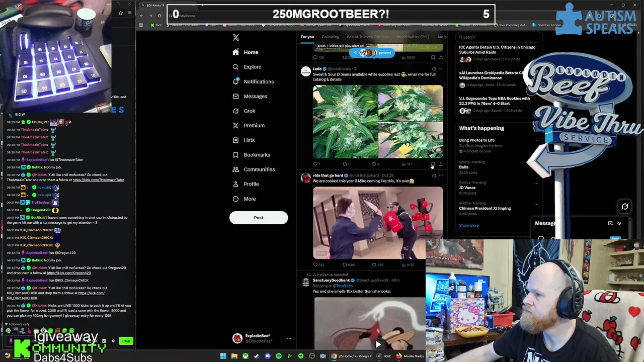The width and height of the screenshot is (644, 362).
Task: Expand the Messages drawer chevrons
Action: (619, 223)
